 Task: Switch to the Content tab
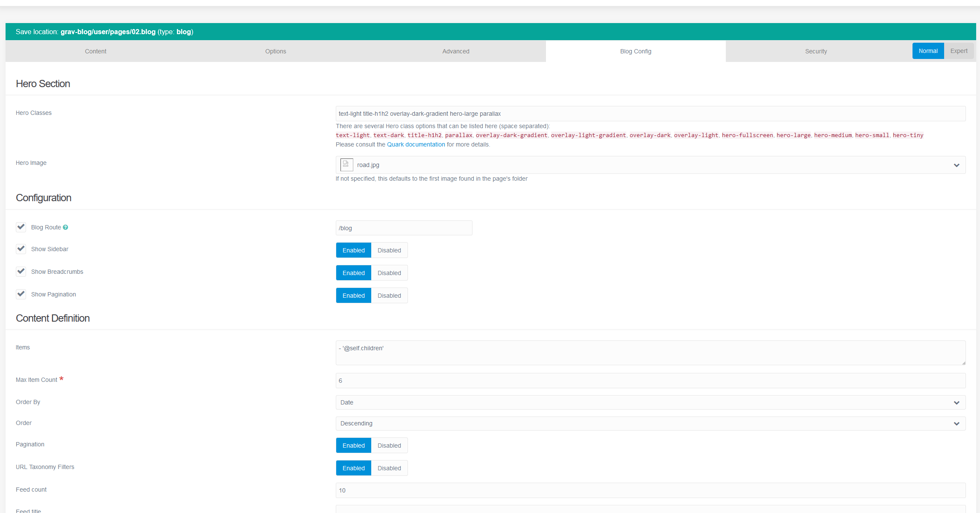point(95,51)
